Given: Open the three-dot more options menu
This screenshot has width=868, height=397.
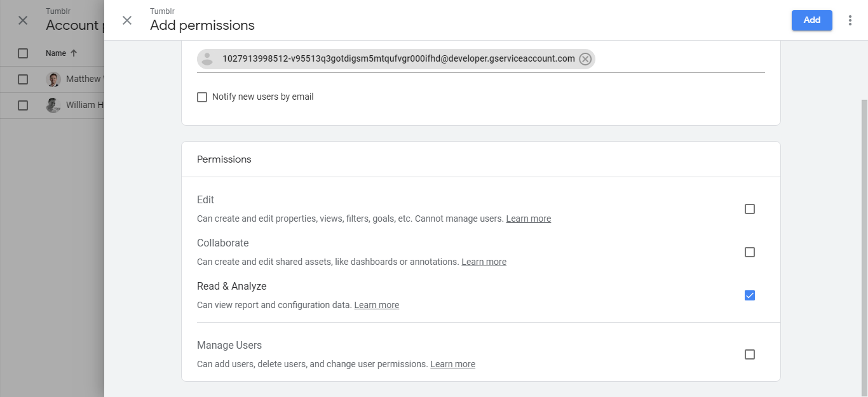Looking at the screenshot, I should coord(850,20).
